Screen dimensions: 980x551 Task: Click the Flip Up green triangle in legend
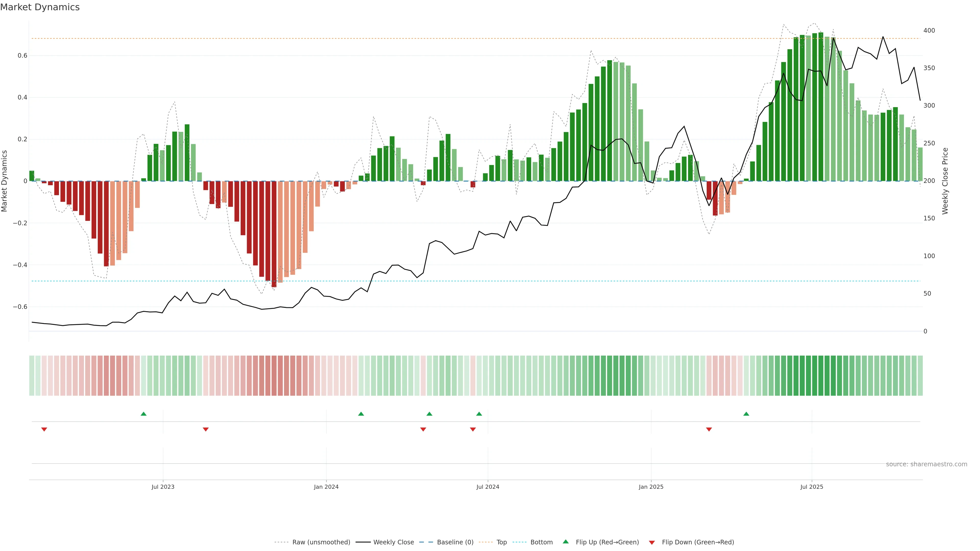click(x=566, y=542)
